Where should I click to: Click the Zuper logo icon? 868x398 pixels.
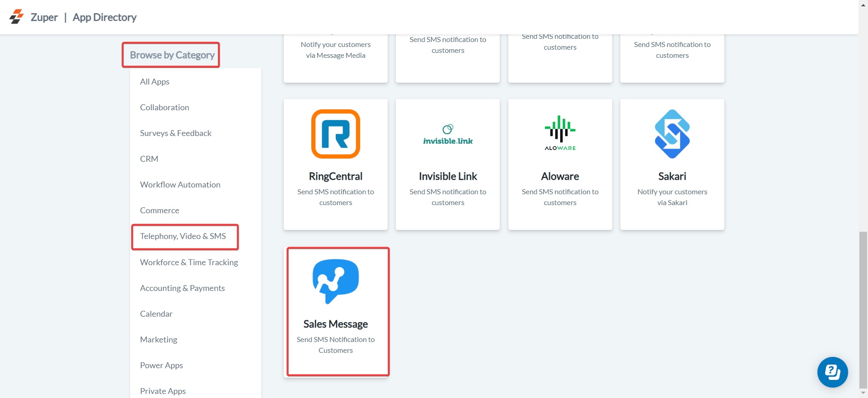click(x=17, y=17)
